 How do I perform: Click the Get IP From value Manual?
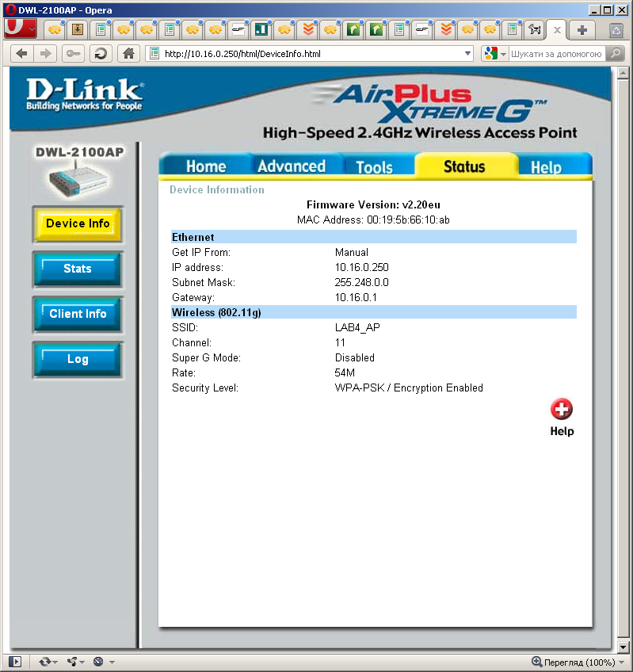[x=352, y=253]
